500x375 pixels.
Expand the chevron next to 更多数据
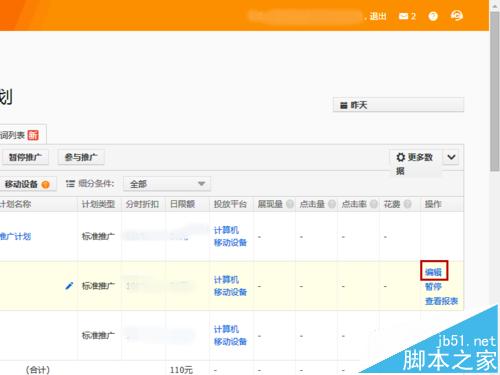click(451, 157)
